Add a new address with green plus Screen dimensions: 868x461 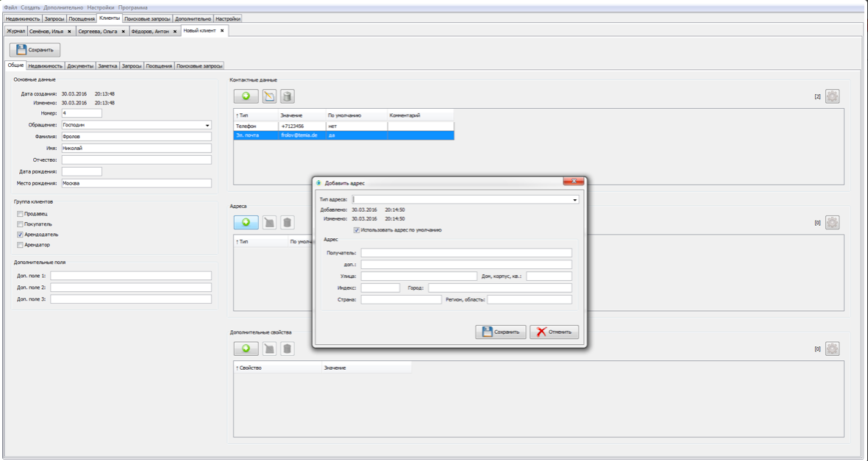(246, 223)
